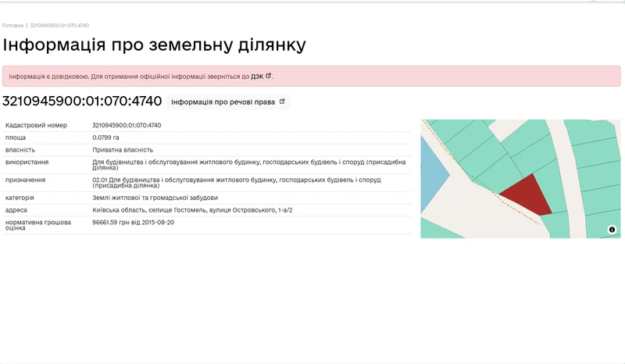Click the адреса label
The image size is (625, 364).
[16, 210]
